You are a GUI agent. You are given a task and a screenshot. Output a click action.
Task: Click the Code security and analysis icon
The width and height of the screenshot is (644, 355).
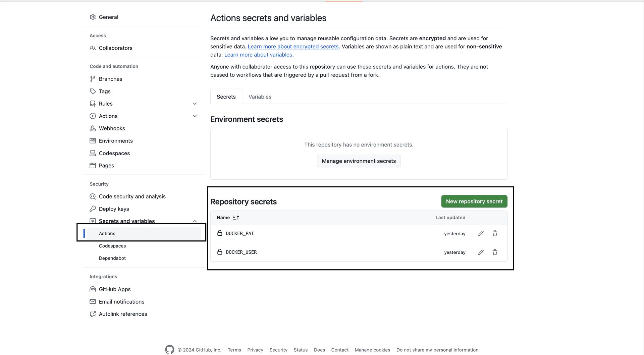[93, 196]
